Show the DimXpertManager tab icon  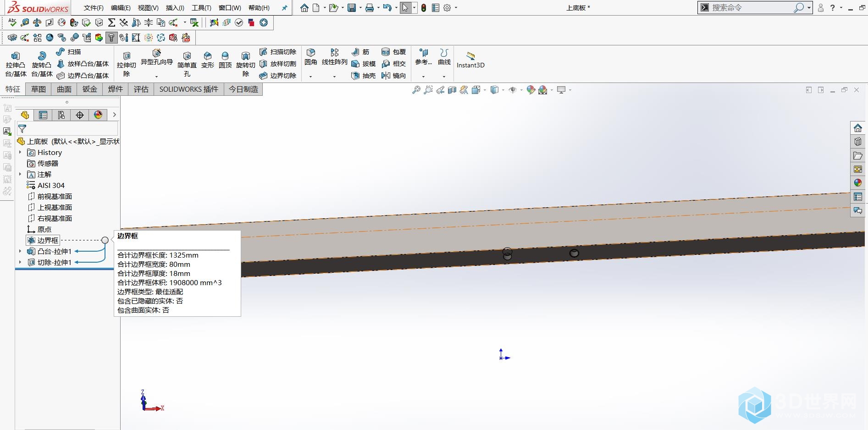click(x=80, y=115)
